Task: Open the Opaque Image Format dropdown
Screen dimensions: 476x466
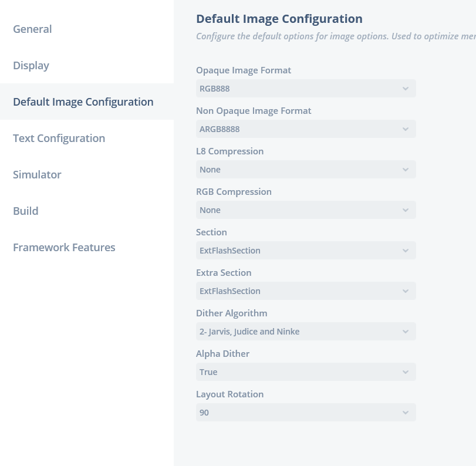Action: [305, 89]
